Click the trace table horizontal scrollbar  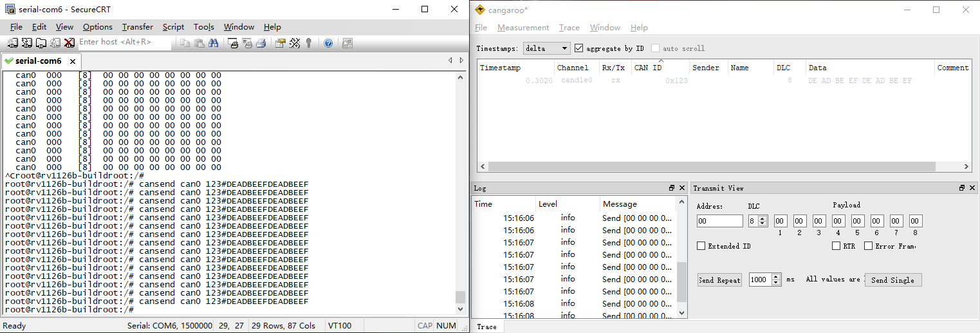click(724, 166)
